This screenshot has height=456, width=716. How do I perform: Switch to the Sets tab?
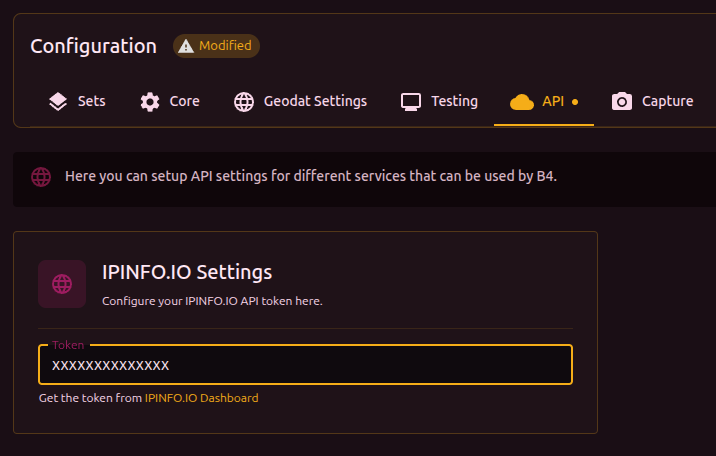91,101
